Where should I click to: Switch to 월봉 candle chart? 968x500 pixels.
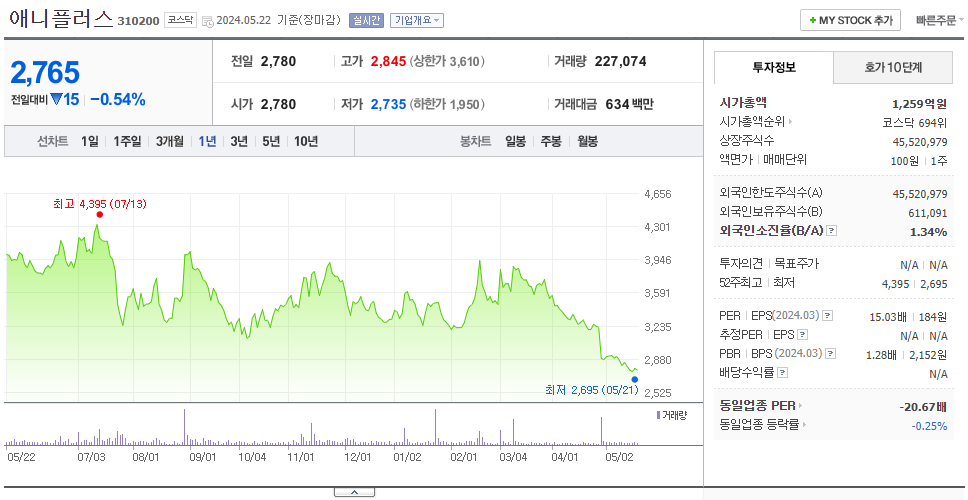click(588, 141)
